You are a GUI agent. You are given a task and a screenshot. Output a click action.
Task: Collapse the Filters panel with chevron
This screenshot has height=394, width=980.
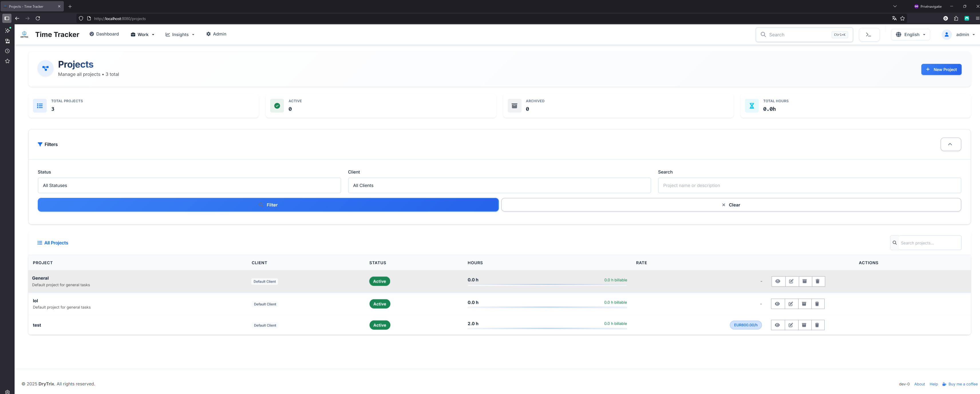click(x=950, y=144)
